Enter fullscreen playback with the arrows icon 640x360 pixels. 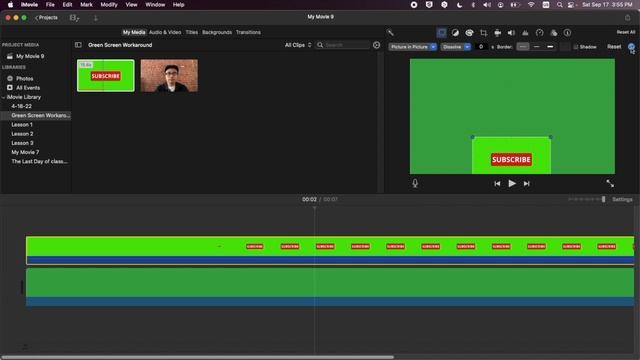click(610, 184)
